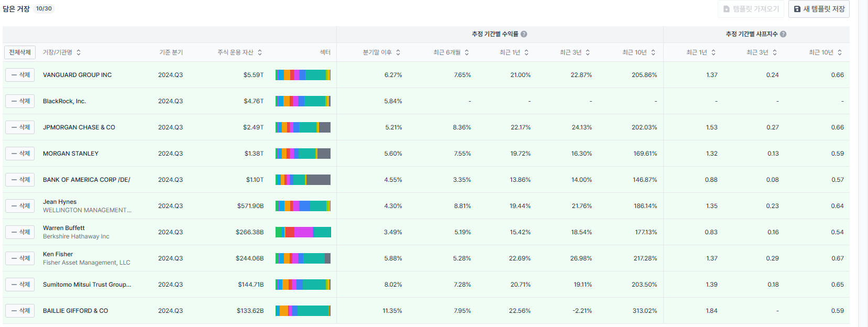868x327 pixels.
Task: Delete JPMORGAN CHASE & CO row
Action: [x=20, y=127]
